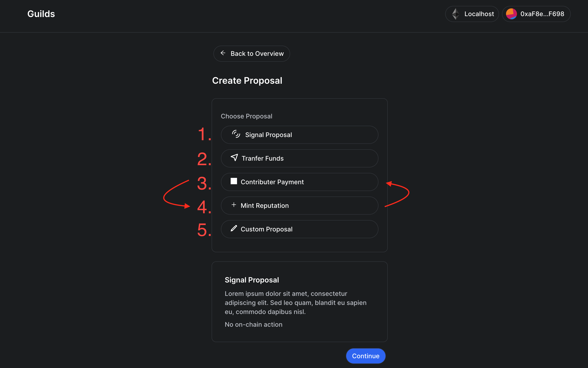Select the Contributer Payment proposal type
This screenshot has width=588, height=368.
(x=299, y=182)
